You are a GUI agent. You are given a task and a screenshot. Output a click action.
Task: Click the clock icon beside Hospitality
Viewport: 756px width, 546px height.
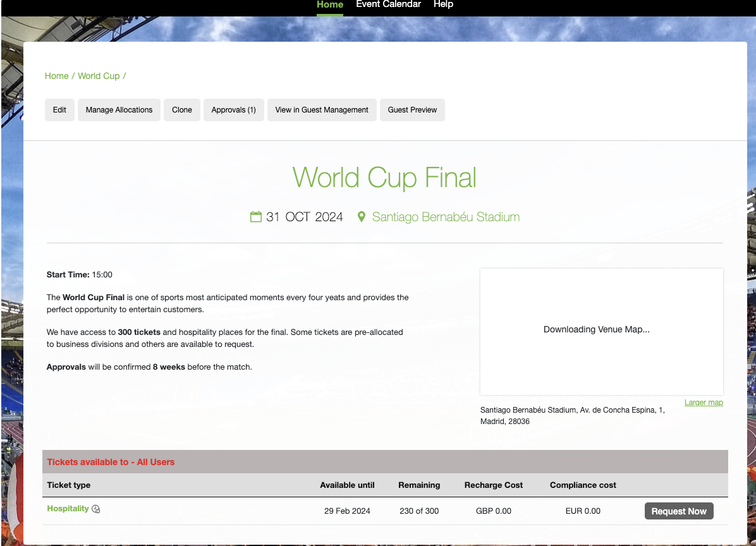click(x=96, y=509)
